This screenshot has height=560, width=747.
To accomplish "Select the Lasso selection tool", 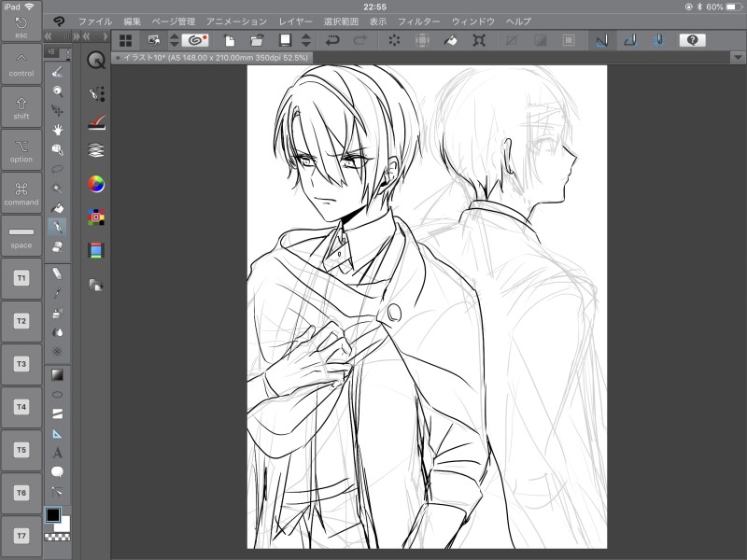I will (57, 169).
